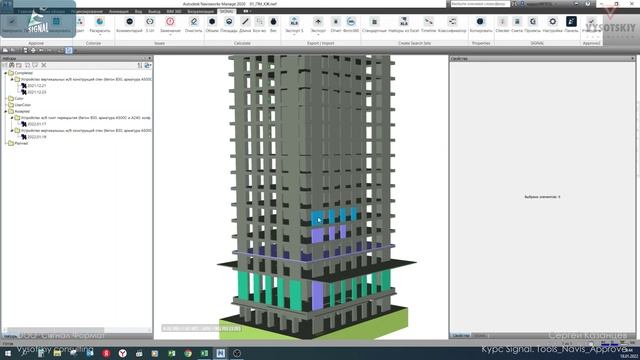Click the search input field in title bar

click(480, 4)
